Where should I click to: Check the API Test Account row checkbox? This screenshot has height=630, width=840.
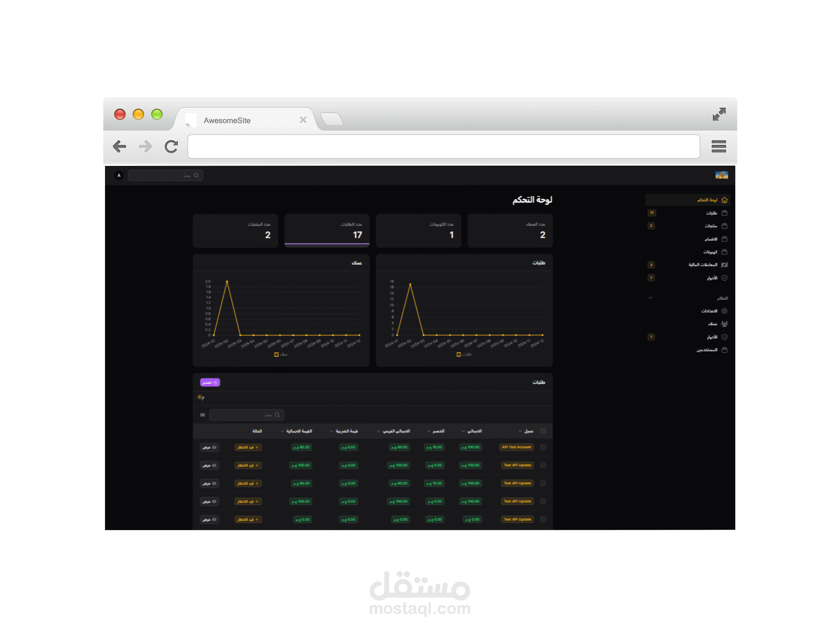(x=543, y=447)
